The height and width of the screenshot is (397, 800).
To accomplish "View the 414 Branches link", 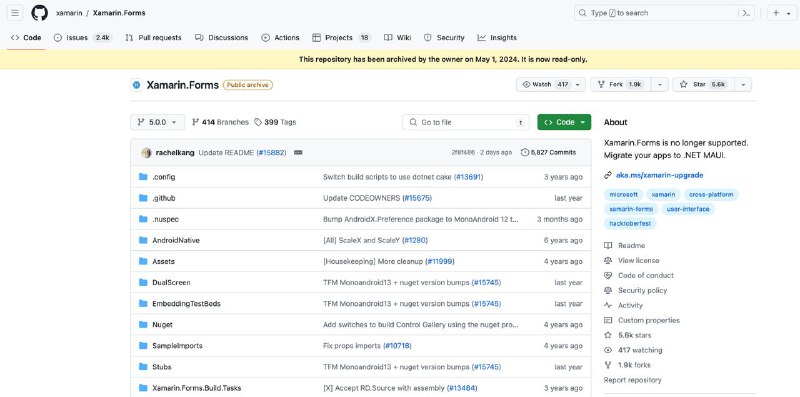I will point(220,122).
